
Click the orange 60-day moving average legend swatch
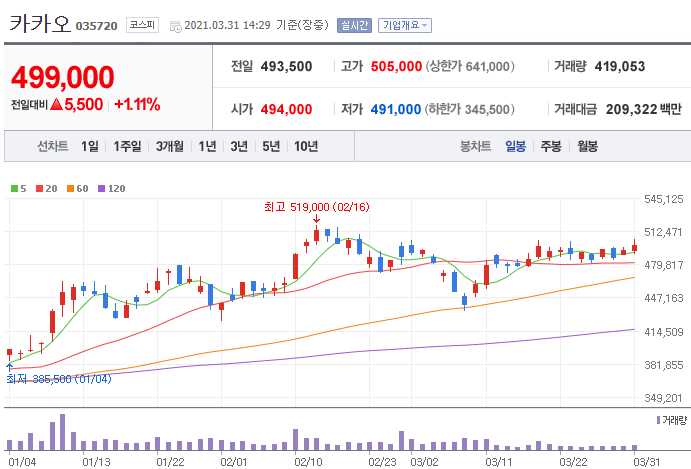(x=71, y=189)
